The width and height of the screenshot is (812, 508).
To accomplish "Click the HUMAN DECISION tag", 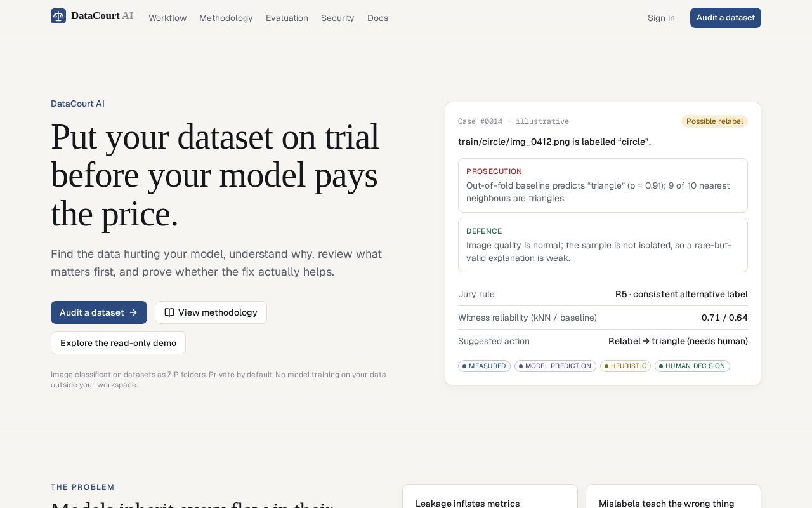I will 692,366.
